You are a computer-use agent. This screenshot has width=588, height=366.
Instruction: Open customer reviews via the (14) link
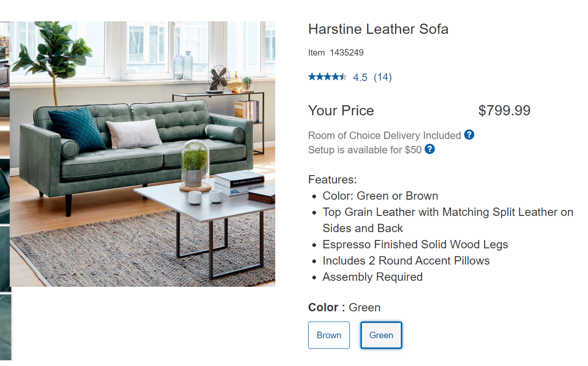tap(383, 77)
